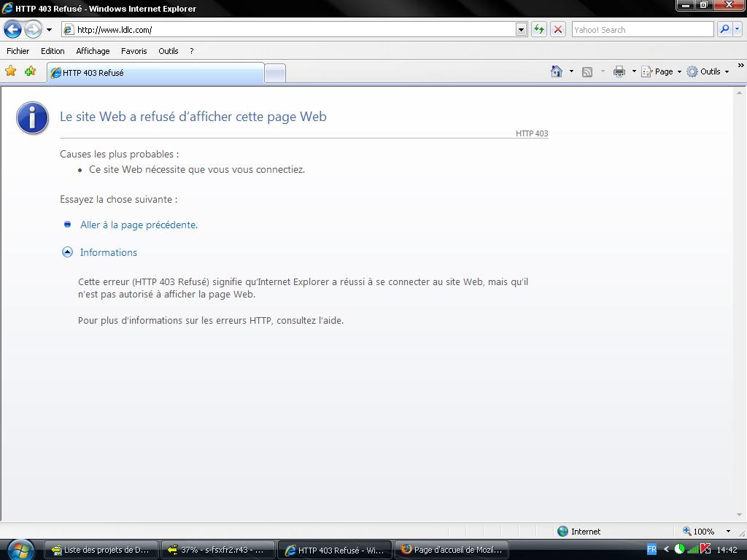The height and width of the screenshot is (560, 747).
Task: Open a new blank tab
Action: coord(274,73)
